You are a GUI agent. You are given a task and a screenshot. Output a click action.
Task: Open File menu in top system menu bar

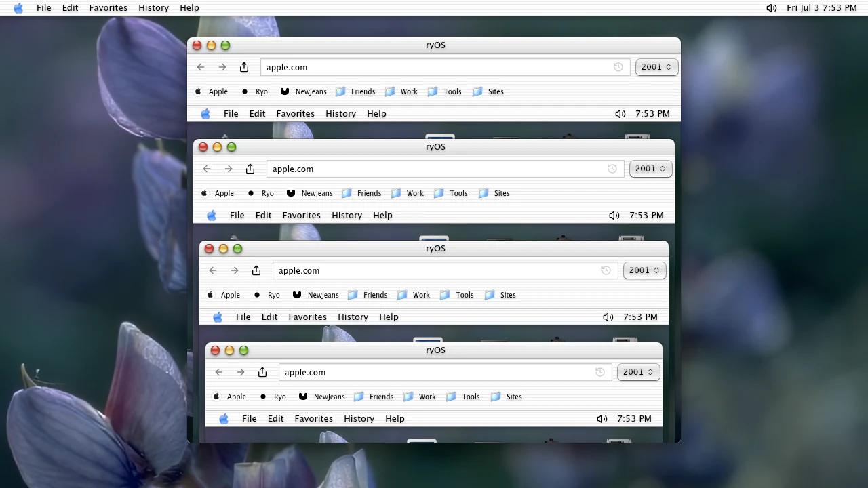click(x=44, y=8)
